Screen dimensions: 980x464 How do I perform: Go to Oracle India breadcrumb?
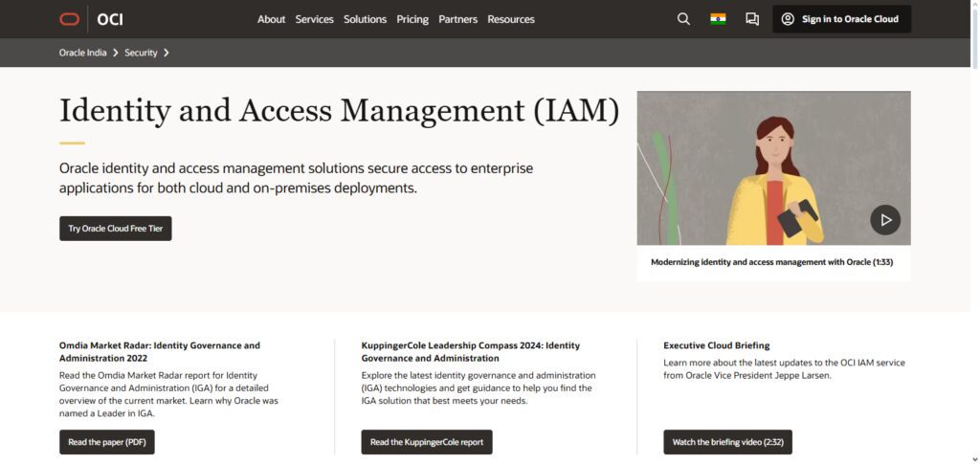[x=82, y=53]
